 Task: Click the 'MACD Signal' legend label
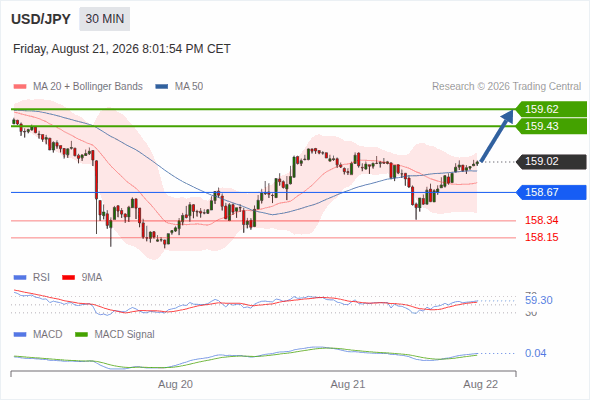[x=125, y=335]
